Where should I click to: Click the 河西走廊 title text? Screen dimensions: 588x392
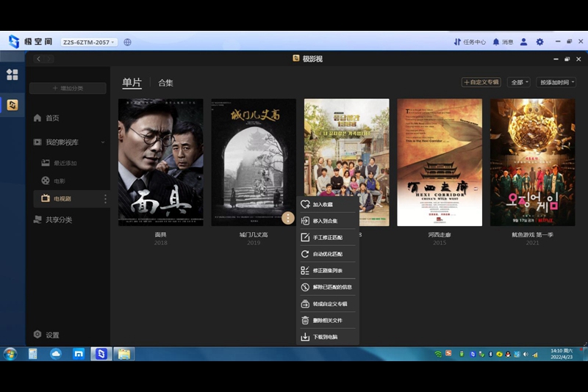point(440,235)
